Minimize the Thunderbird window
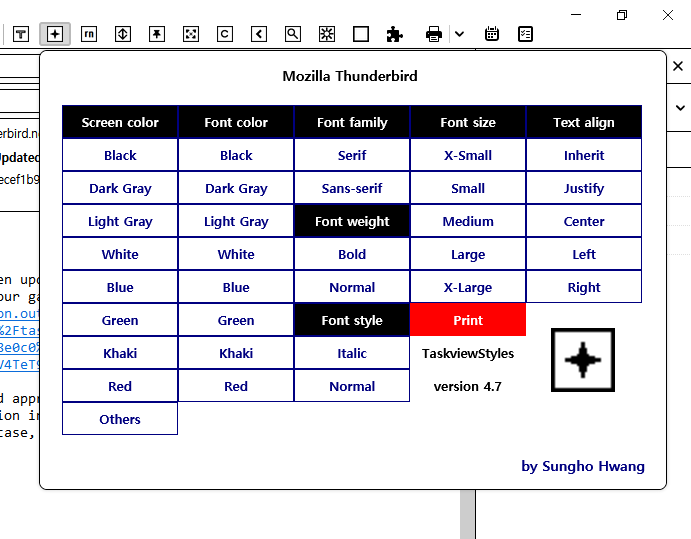Screen dimensions: 691x539 click(x=576, y=15)
